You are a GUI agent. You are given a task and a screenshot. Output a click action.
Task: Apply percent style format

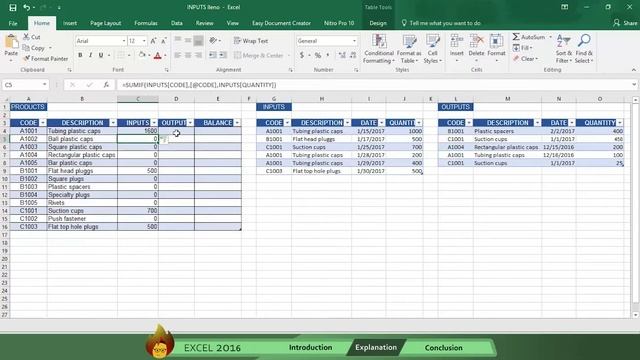click(318, 55)
